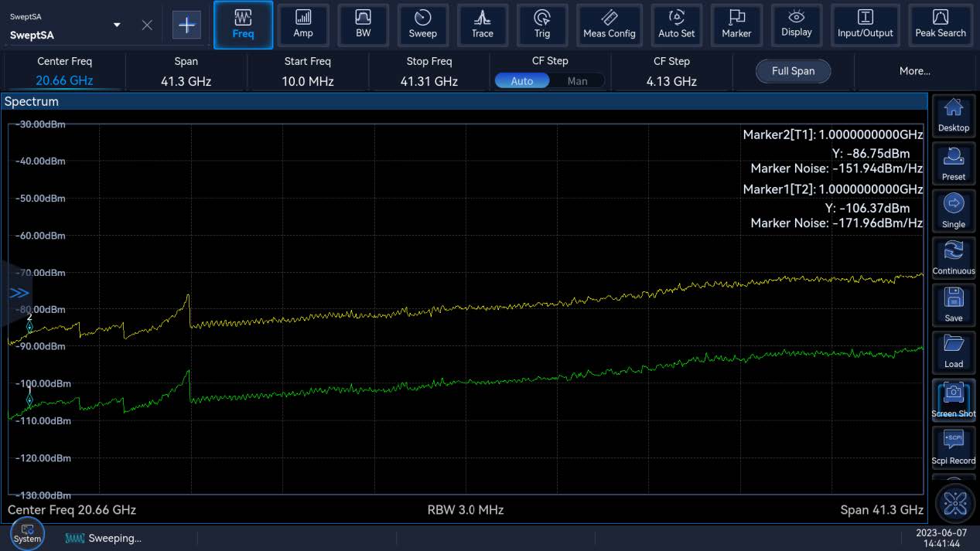
Task: Open the Sweep settings
Action: [x=422, y=25]
